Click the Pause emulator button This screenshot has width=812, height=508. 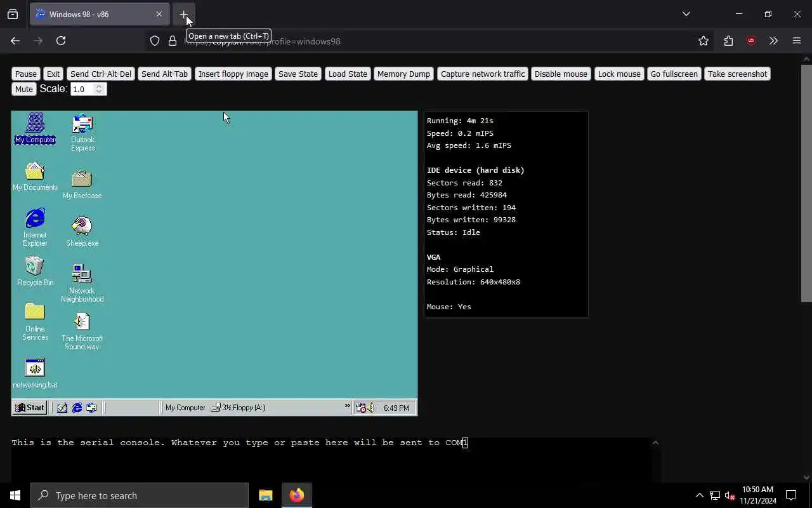26,74
